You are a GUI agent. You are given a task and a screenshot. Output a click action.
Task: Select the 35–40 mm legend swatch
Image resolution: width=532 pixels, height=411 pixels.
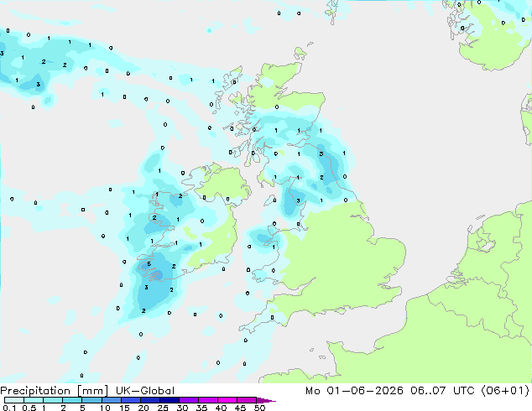point(207,400)
